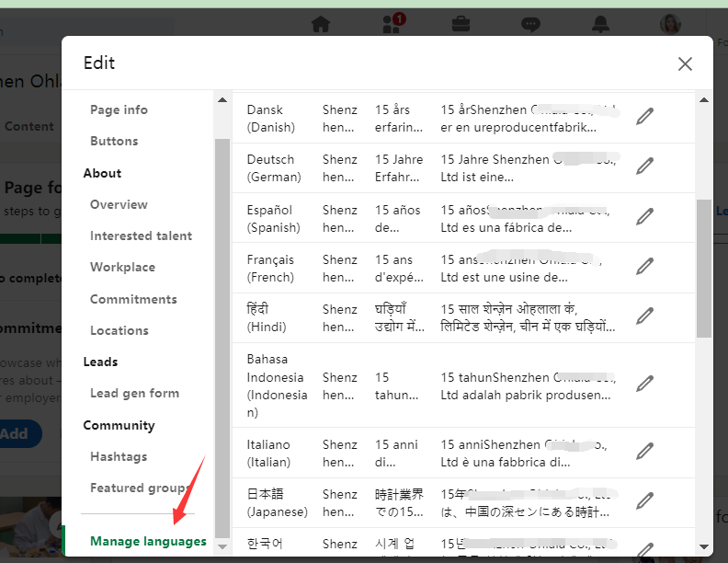The width and height of the screenshot is (728, 563).
Task: Select Commitments in the sidebar
Action: coord(133,299)
